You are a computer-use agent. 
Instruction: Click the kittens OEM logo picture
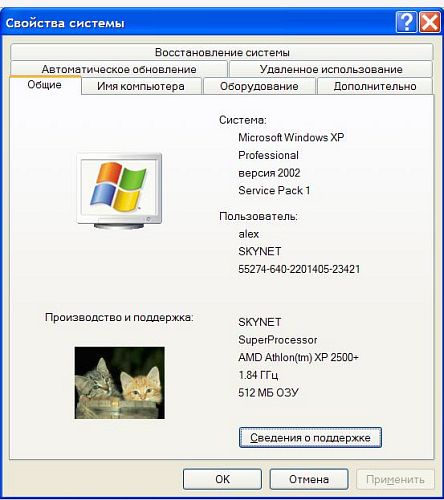pyautogui.click(x=119, y=383)
